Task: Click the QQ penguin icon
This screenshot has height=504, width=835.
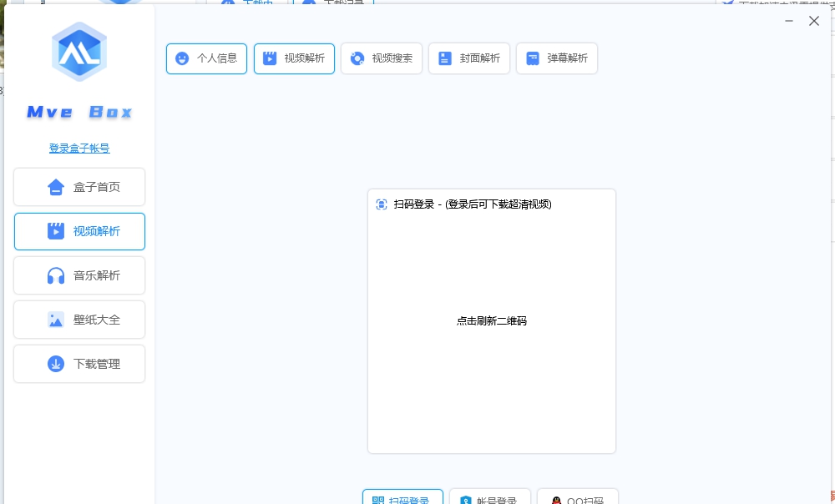Action: [x=556, y=501]
